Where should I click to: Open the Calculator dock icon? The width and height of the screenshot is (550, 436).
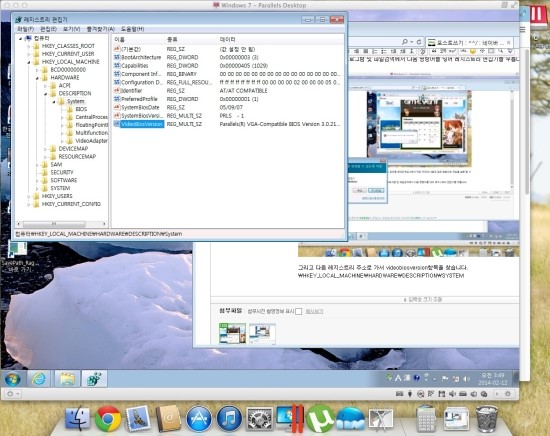point(425,419)
